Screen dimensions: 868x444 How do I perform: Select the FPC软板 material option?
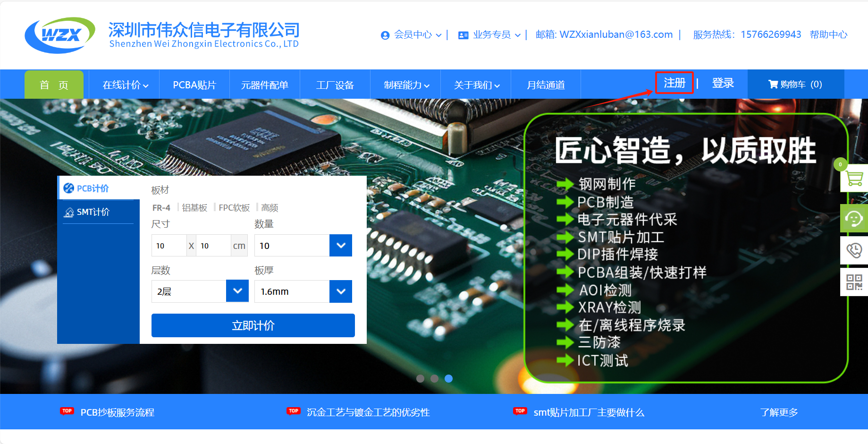234,207
